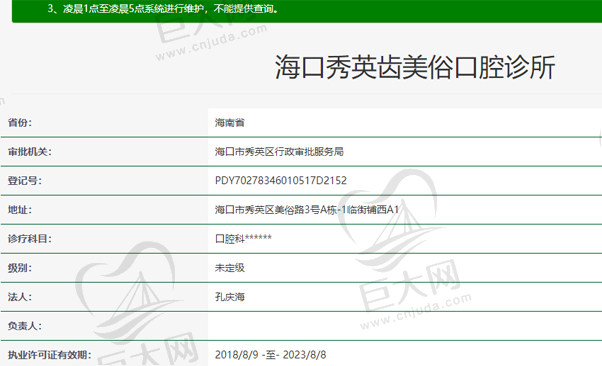Viewport: 602px width, 366px height.
Task: Click the 地址 label
Action: point(20,210)
